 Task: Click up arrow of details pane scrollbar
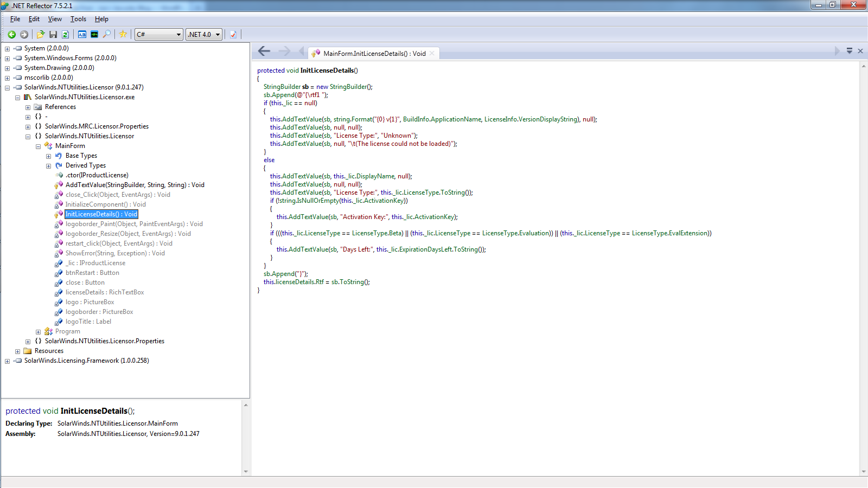(x=246, y=405)
